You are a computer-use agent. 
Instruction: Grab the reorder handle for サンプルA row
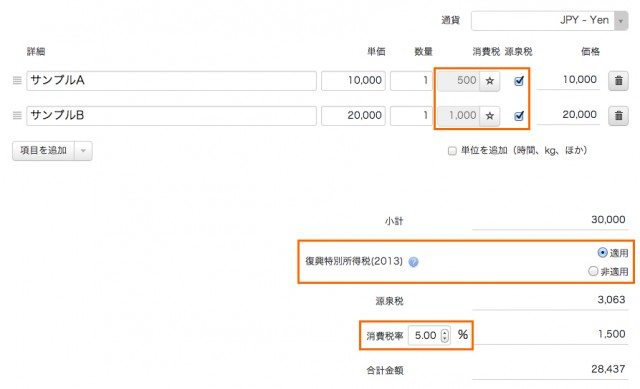point(17,80)
